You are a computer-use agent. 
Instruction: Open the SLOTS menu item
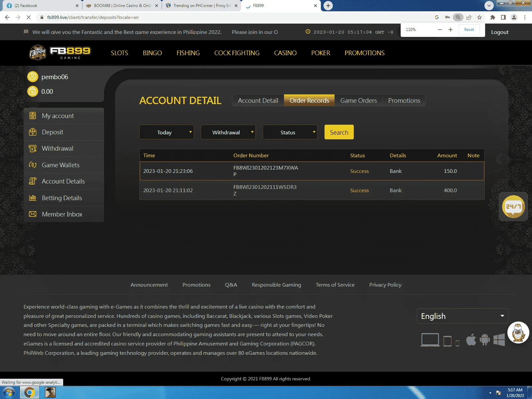tap(119, 53)
